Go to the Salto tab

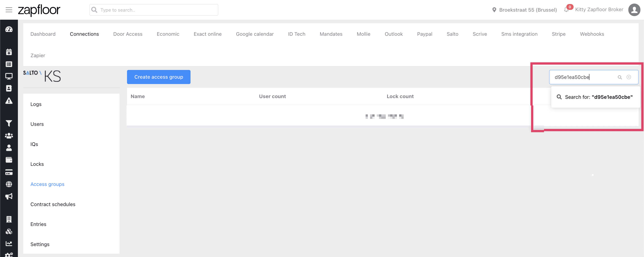pyautogui.click(x=452, y=34)
